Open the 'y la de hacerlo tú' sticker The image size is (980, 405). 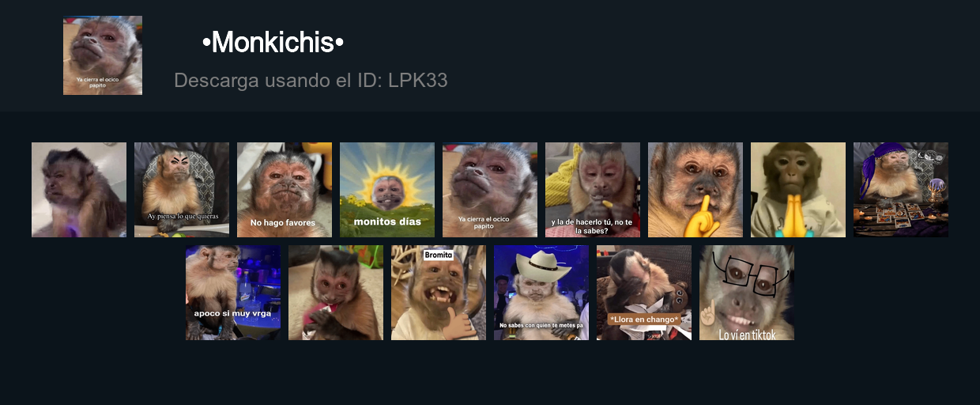pos(593,190)
